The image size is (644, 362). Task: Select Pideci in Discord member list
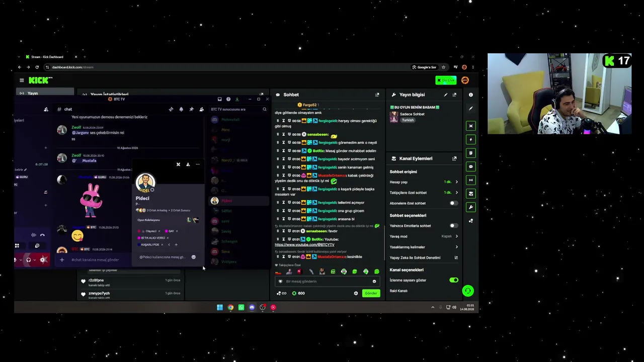(x=238, y=201)
